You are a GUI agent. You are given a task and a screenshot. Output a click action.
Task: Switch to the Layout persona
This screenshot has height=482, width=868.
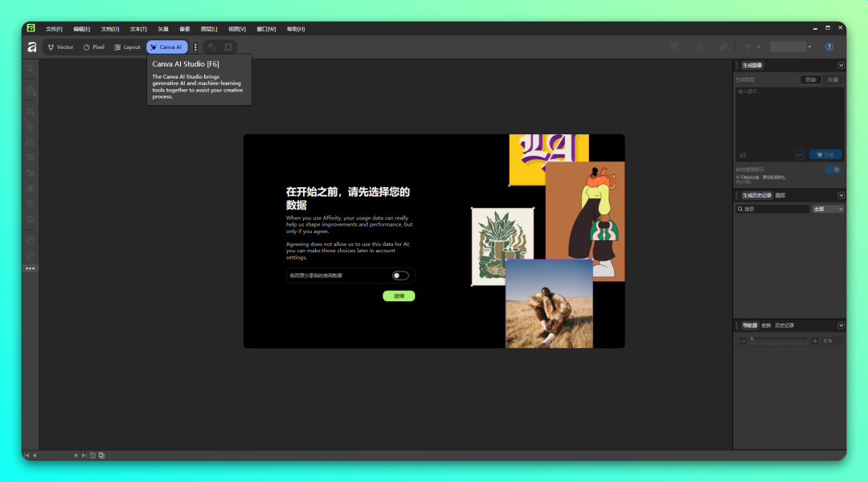[127, 47]
